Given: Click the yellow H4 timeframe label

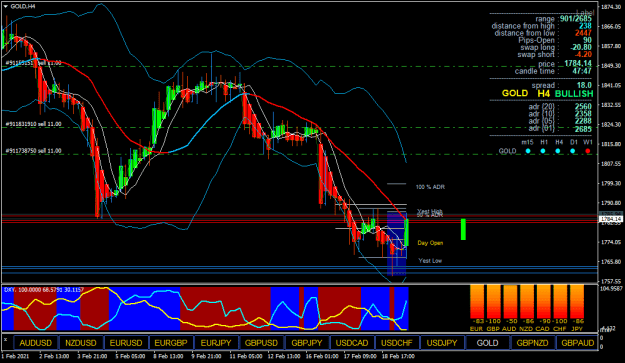Looking at the screenshot, I should 544,94.
